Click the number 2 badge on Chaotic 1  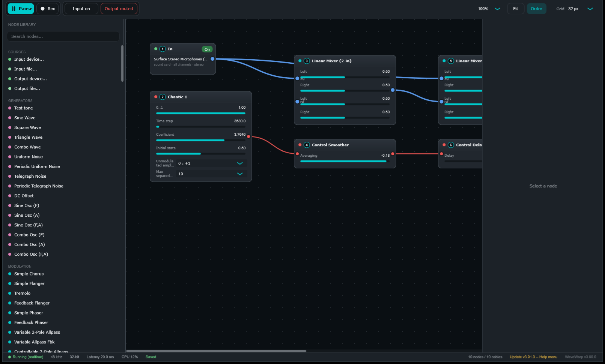pos(163,97)
